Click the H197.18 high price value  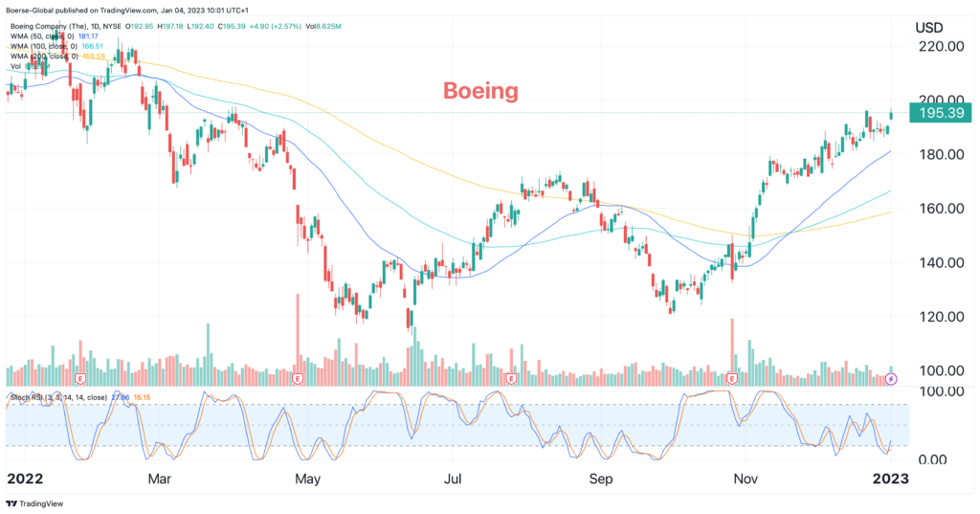[x=170, y=27]
